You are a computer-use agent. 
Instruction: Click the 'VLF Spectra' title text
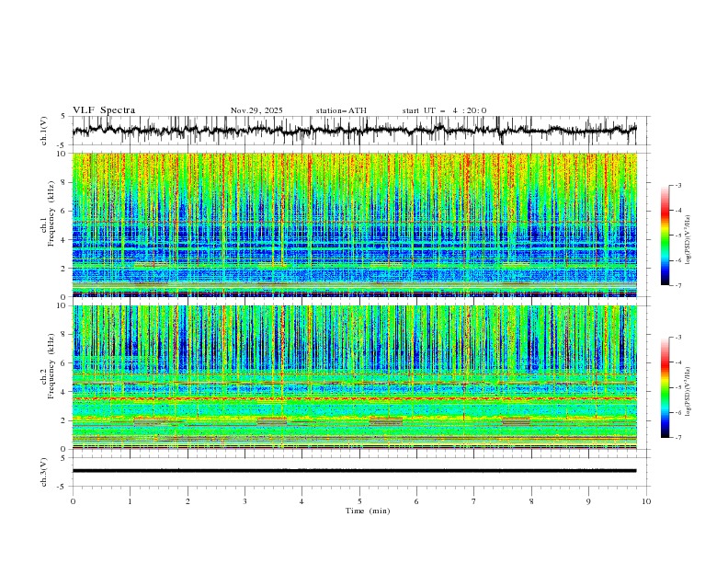pyautogui.click(x=104, y=110)
